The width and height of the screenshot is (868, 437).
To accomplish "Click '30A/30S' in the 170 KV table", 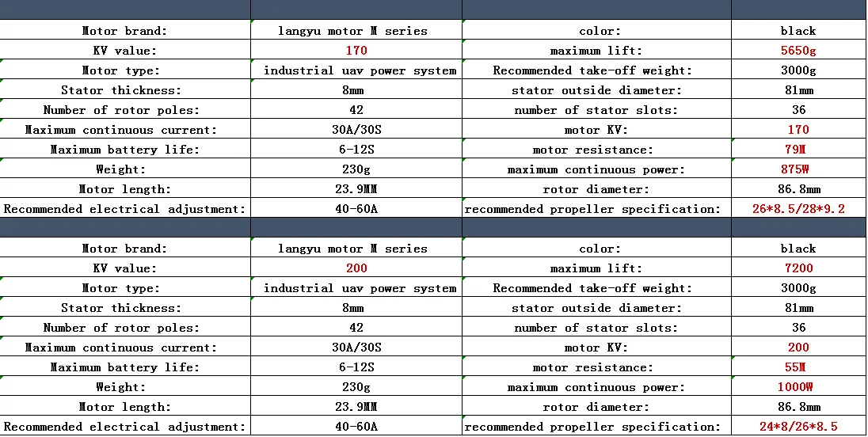I will click(356, 130).
